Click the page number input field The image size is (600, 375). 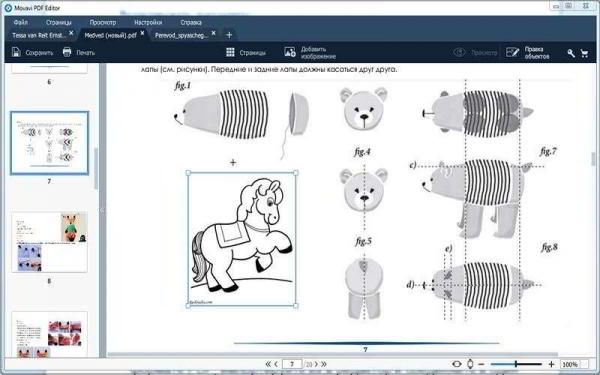[292, 364]
